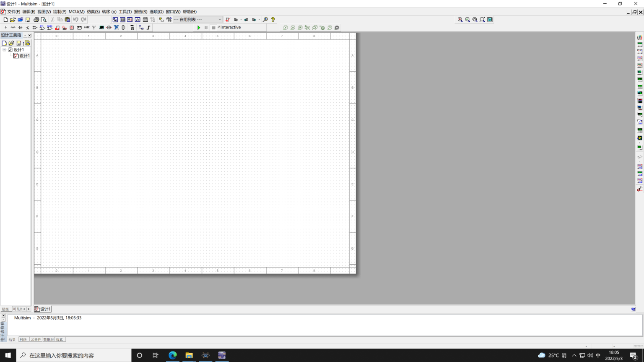Switch to the 元器件 tab in the spreadsheet panel
The height and width of the screenshot is (362, 644).
tap(36, 339)
